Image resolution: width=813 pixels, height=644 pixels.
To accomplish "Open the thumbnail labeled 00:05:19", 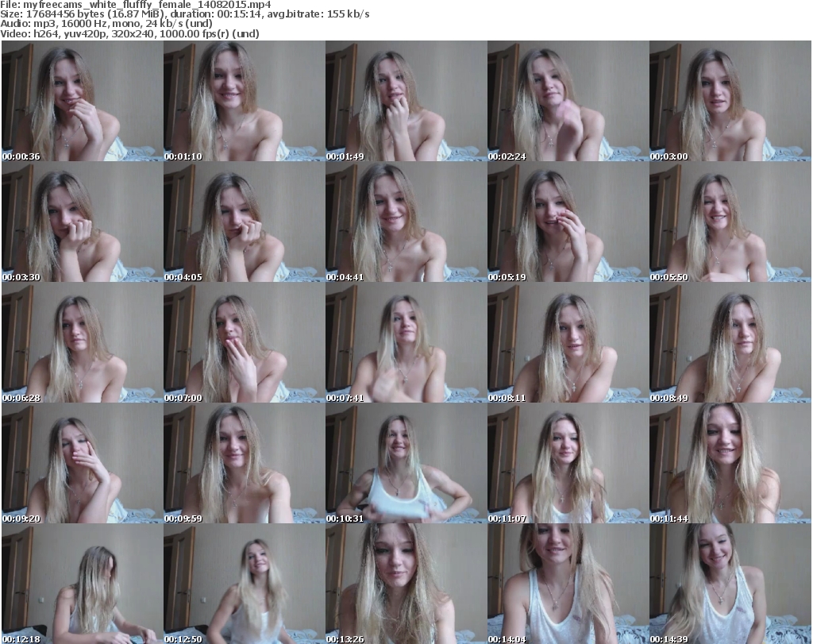I will (568, 222).
